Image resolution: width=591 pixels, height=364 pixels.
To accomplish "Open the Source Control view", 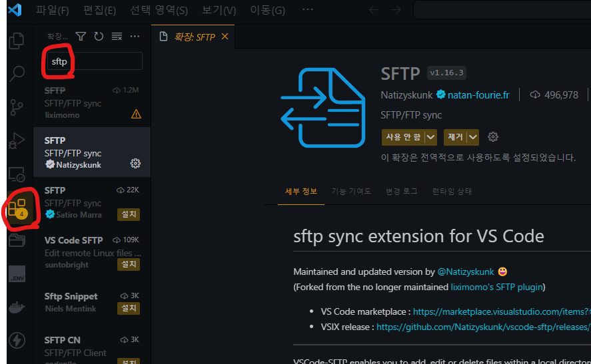I will [17, 107].
